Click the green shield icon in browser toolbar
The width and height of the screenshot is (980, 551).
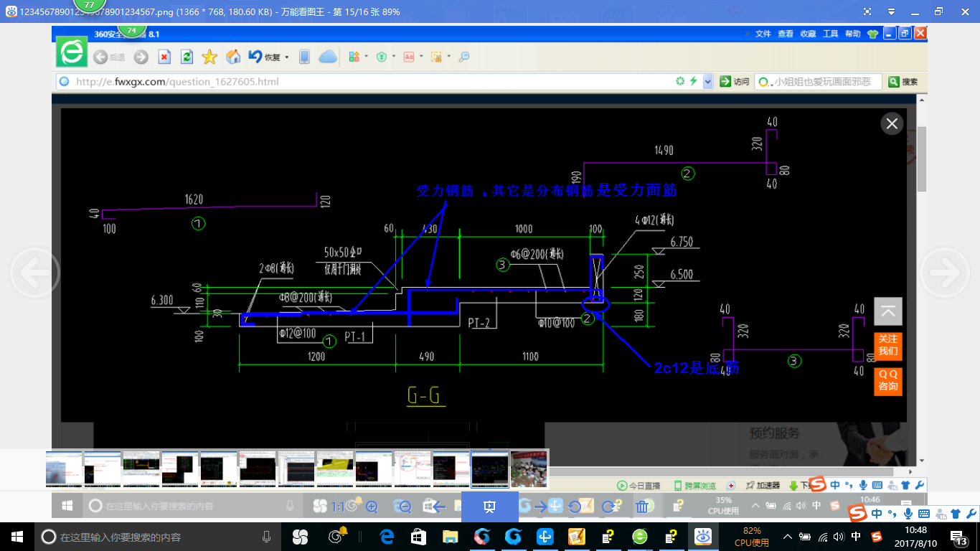[x=382, y=57]
